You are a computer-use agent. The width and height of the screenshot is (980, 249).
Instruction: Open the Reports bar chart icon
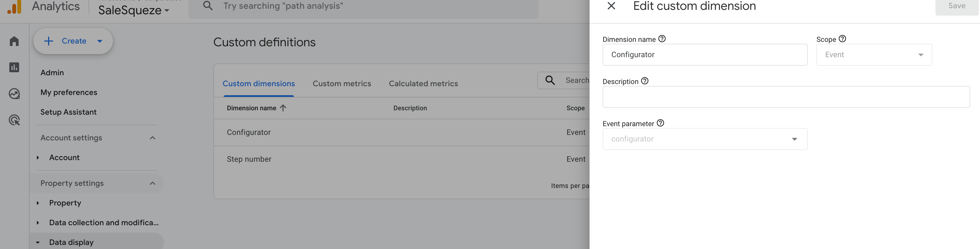(14, 67)
